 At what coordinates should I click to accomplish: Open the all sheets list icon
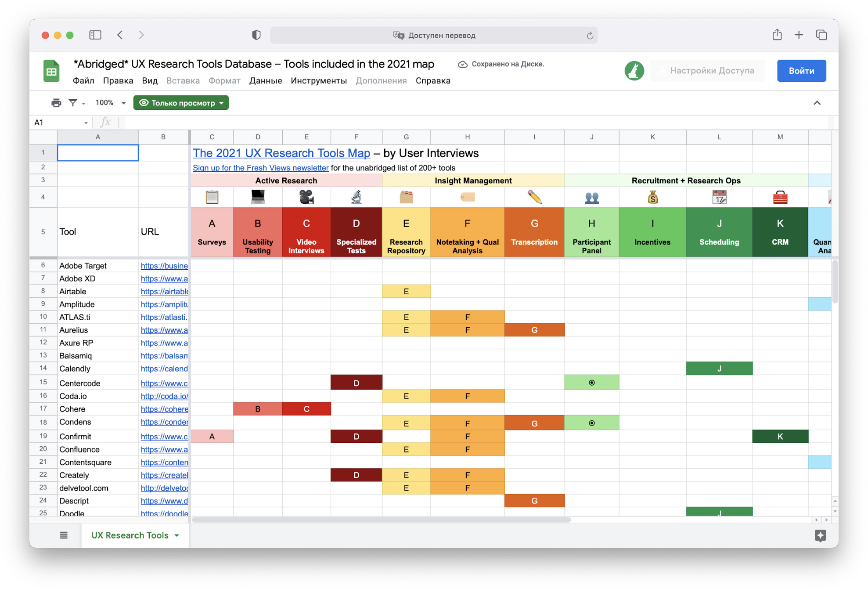[64, 535]
